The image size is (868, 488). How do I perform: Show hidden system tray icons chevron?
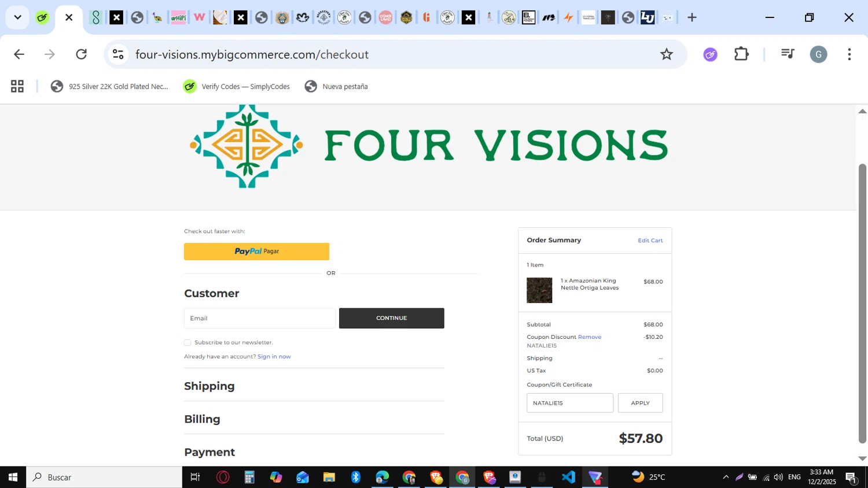pyautogui.click(x=726, y=477)
